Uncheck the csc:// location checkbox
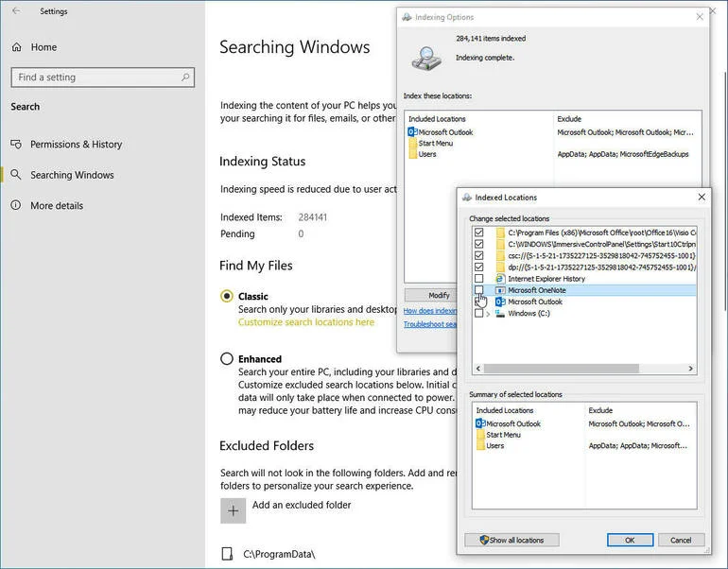Image resolution: width=728 pixels, height=569 pixels. pyautogui.click(x=479, y=255)
